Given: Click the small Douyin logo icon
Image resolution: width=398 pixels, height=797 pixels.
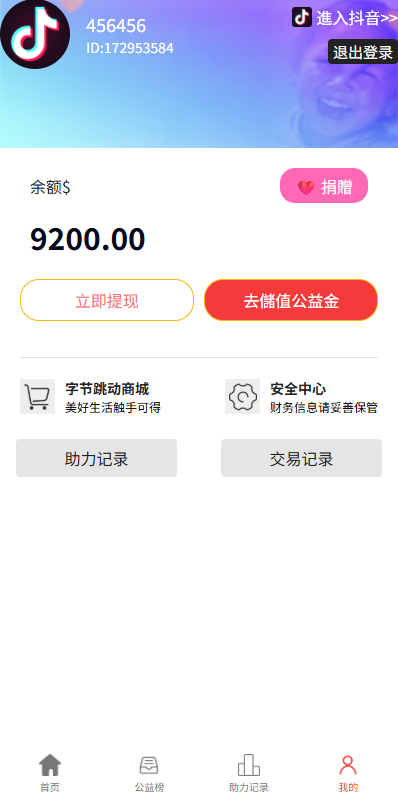Looking at the screenshot, I should click(x=301, y=17).
